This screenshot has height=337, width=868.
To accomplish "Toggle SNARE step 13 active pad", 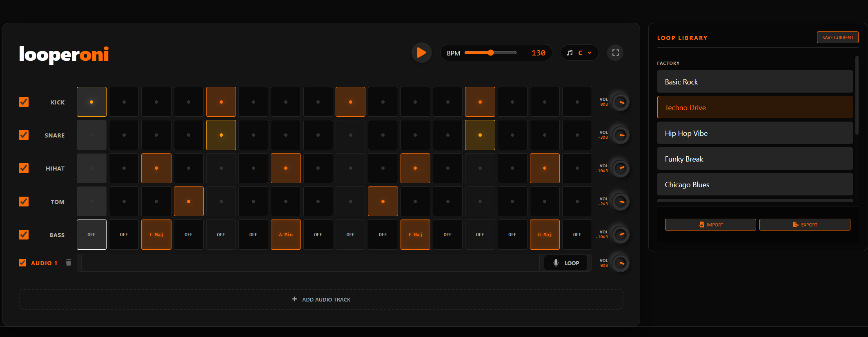I will coord(480,135).
